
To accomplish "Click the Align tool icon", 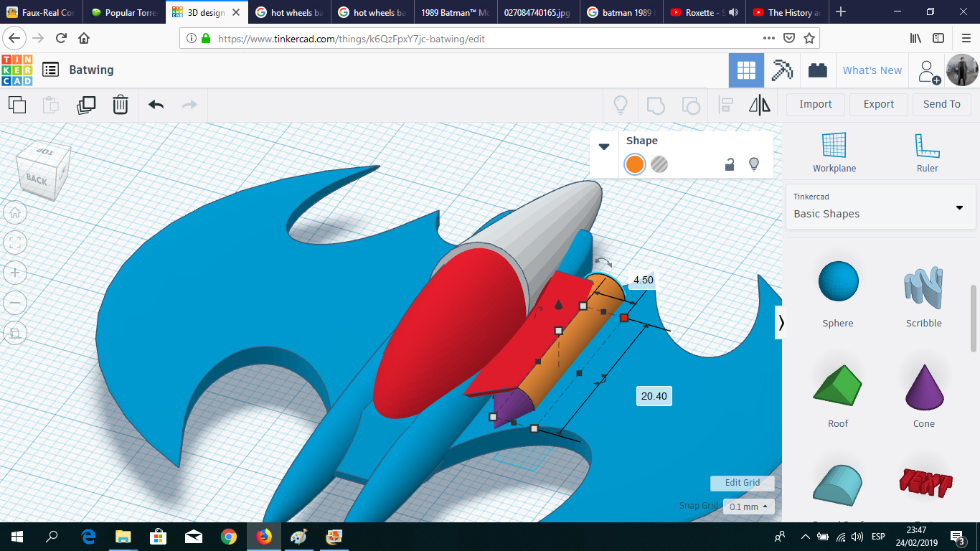I will pos(725,105).
